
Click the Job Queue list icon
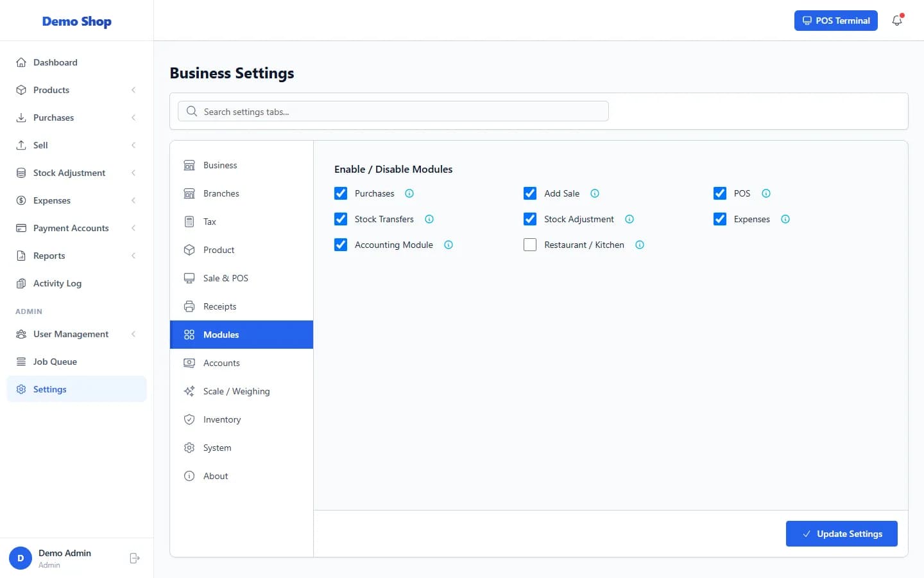(21, 362)
